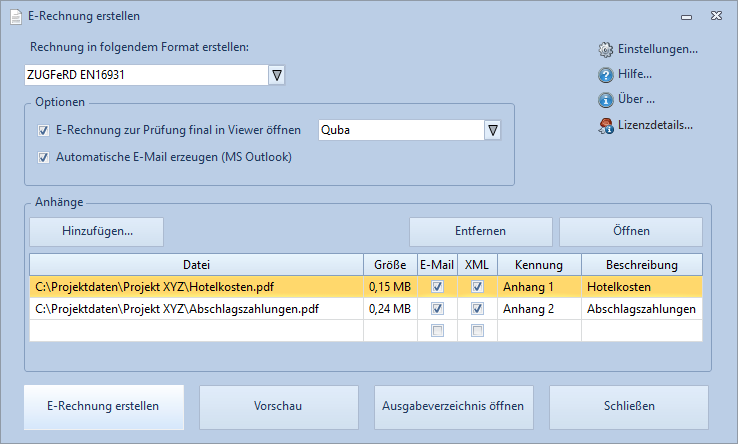
Task: Click the Öffnen button
Action: (631, 232)
